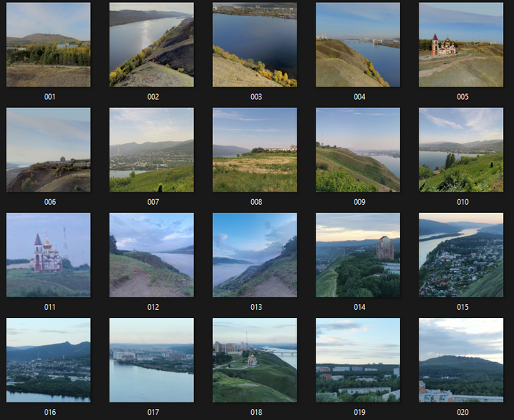This screenshot has width=514, height=420.
Task: Select thumbnail image 019
Action: click(x=358, y=360)
